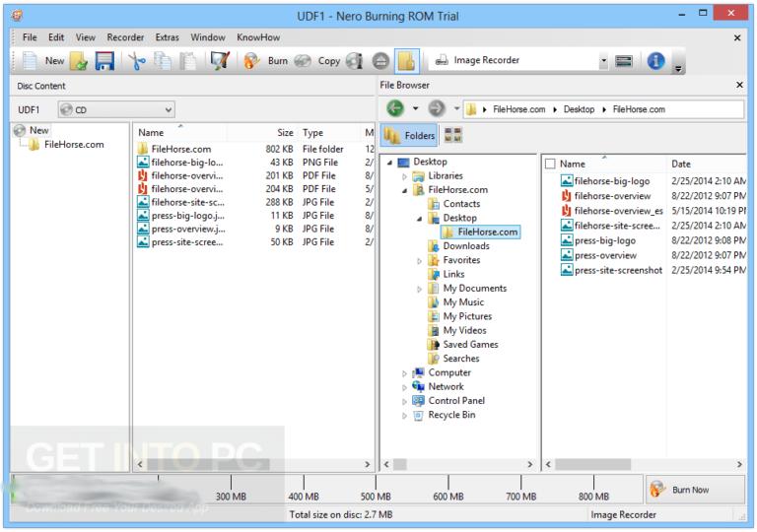Open the File menu
The height and width of the screenshot is (532, 757).
click(x=30, y=37)
